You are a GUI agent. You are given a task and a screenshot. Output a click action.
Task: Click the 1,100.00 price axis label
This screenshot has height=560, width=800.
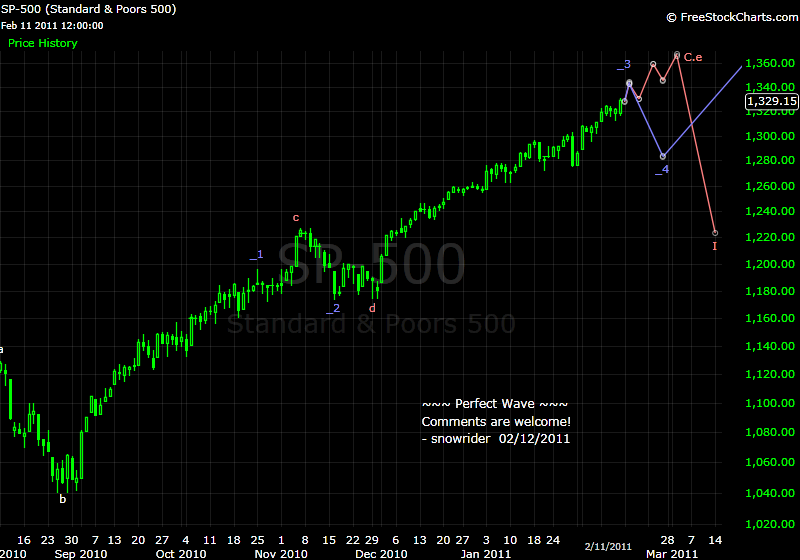point(770,403)
